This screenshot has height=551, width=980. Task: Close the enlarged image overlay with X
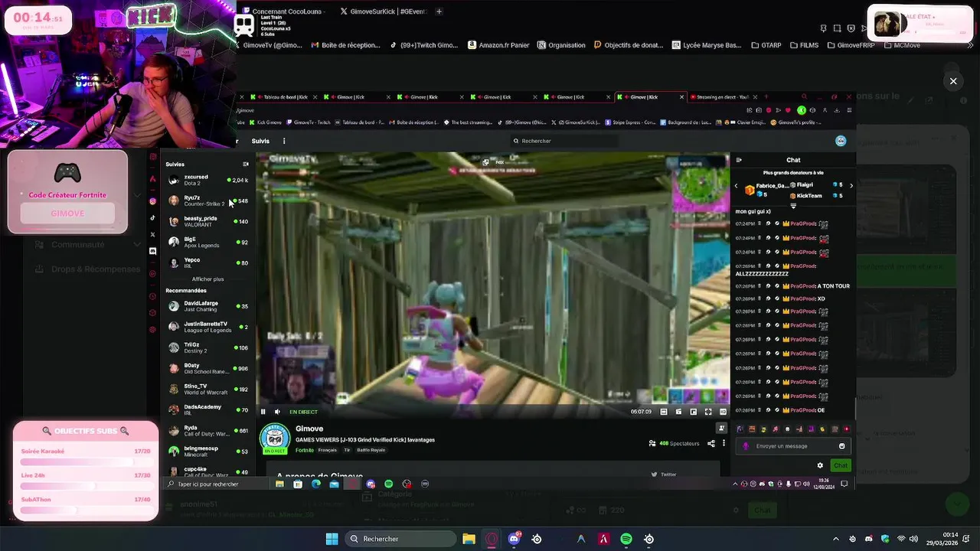(953, 81)
